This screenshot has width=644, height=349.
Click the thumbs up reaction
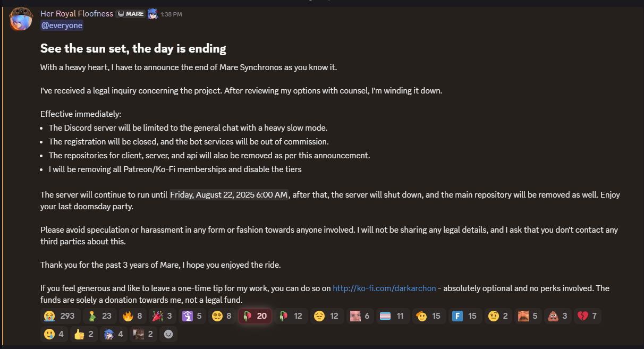[x=84, y=334]
